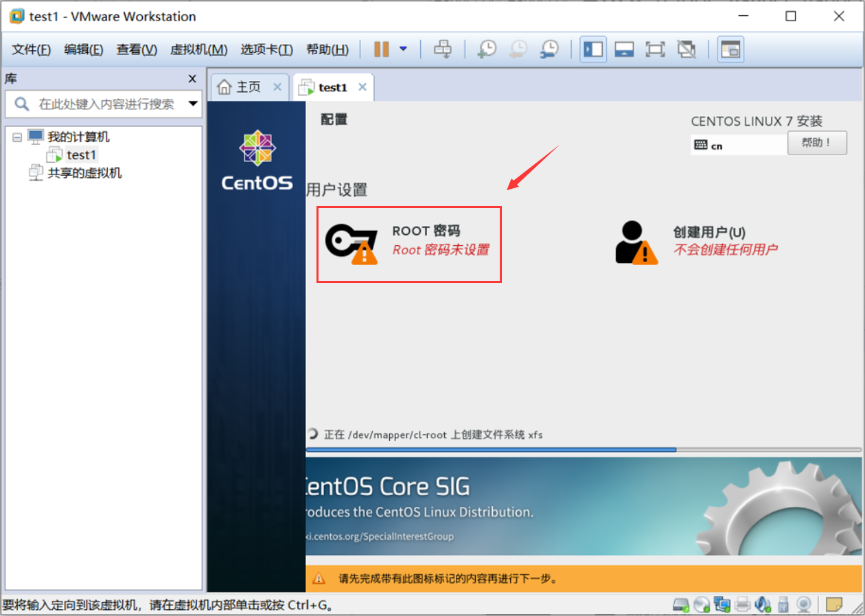Open the ROOT 密码 setting
This screenshot has width=865, height=616.
click(408, 244)
